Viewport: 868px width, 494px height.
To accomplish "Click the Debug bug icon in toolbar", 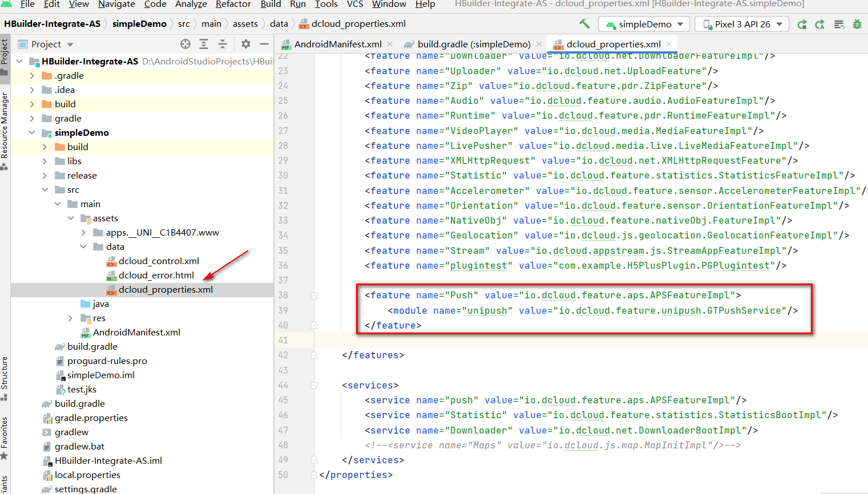I will (857, 24).
